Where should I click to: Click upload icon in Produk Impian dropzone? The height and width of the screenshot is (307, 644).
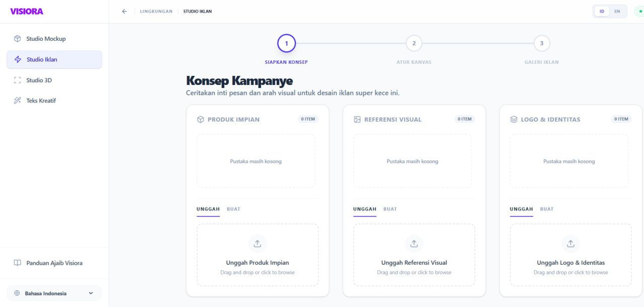(258, 244)
